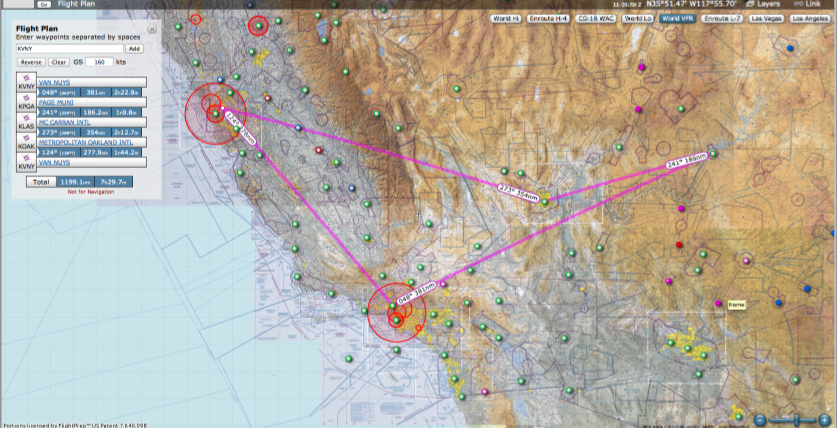Screen dimensions: 837x428
Task: Switch to the World Hi chart
Action: point(507,19)
